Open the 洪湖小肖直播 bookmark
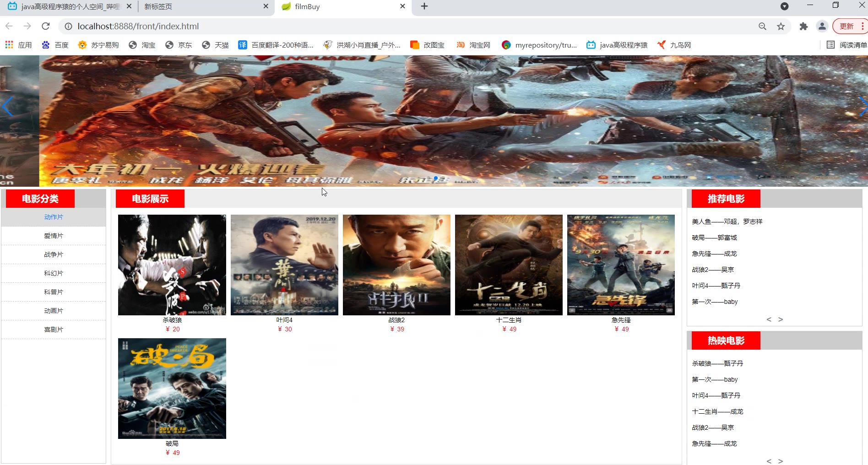Viewport: 868px width, 465px height. pyautogui.click(x=362, y=45)
